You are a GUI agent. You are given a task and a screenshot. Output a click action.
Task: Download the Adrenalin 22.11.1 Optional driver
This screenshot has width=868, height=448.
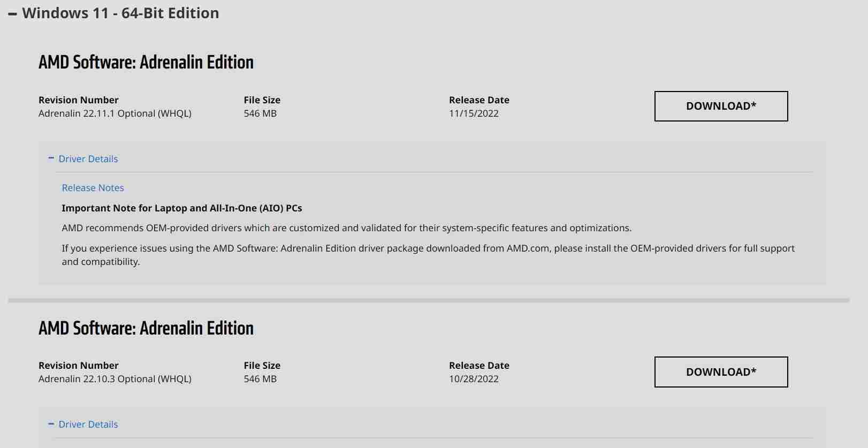721,106
